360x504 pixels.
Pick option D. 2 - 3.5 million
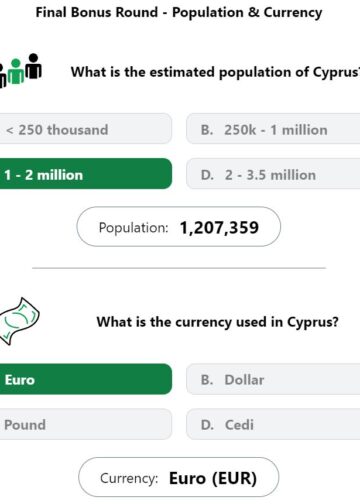[x=273, y=174]
